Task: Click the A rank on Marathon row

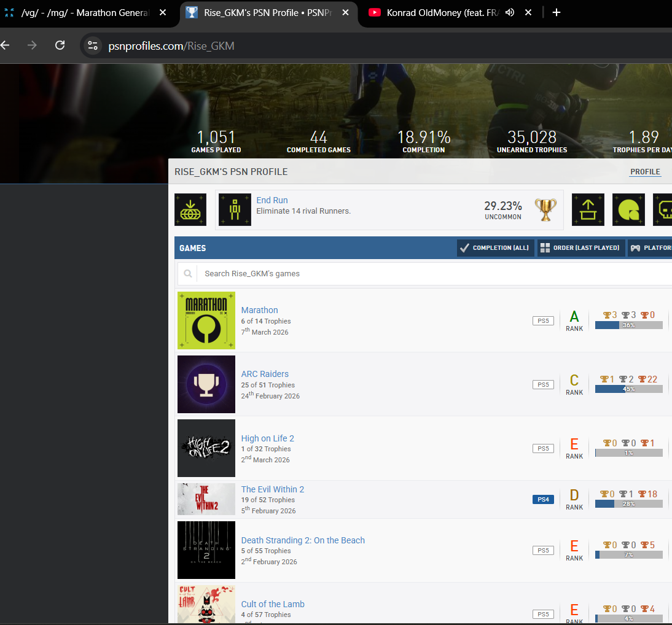Action: pyautogui.click(x=574, y=320)
